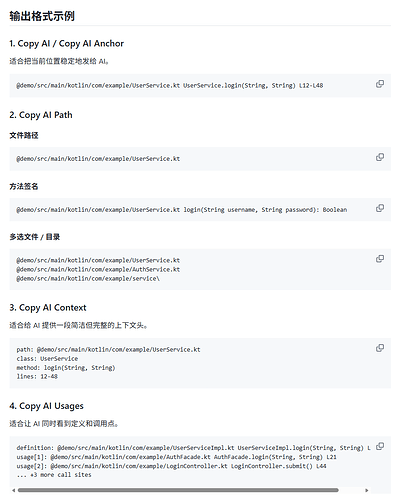The height and width of the screenshot is (500, 396).
Task: Click the '... +3 more call sites' line
Action: tap(54, 475)
